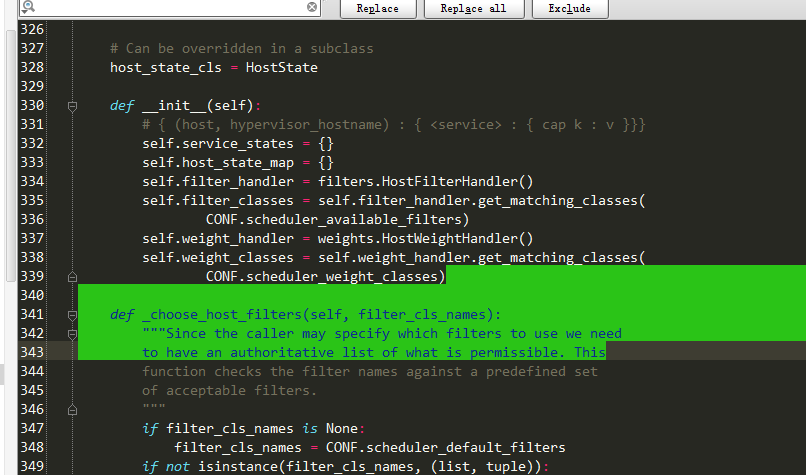Image resolution: width=806 pixels, height=475 pixels.
Task: Click the comment '# Can be overridden in a subclass'
Action: (242, 48)
